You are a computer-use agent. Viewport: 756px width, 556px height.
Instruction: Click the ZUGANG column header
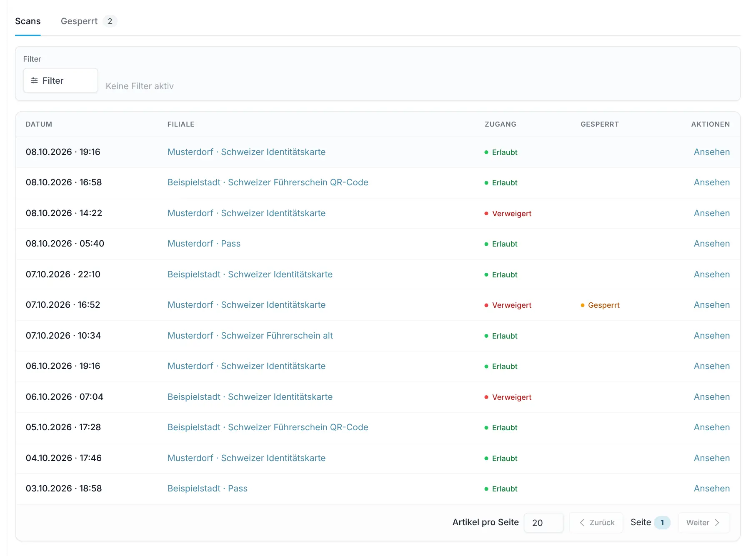pyautogui.click(x=501, y=124)
